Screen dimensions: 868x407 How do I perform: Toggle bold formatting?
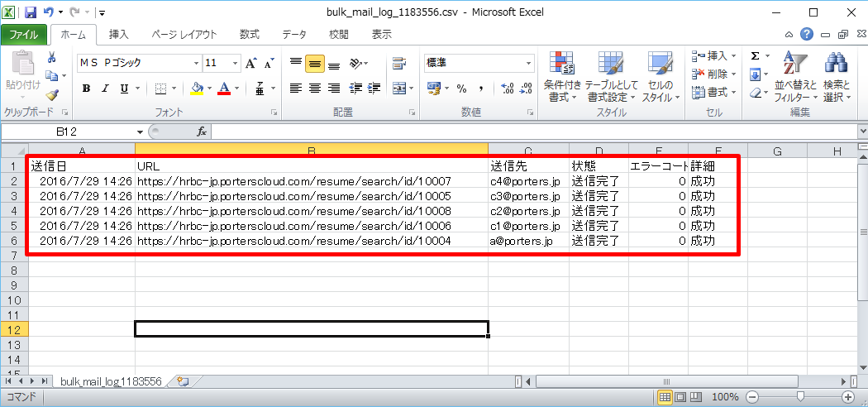[86, 89]
